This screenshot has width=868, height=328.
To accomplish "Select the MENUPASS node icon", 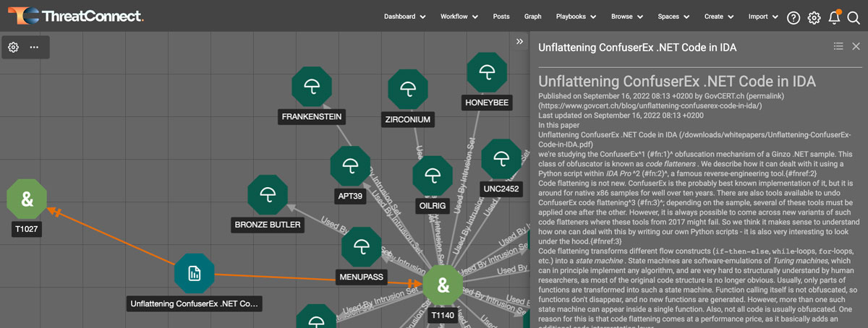I will tap(361, 246).
